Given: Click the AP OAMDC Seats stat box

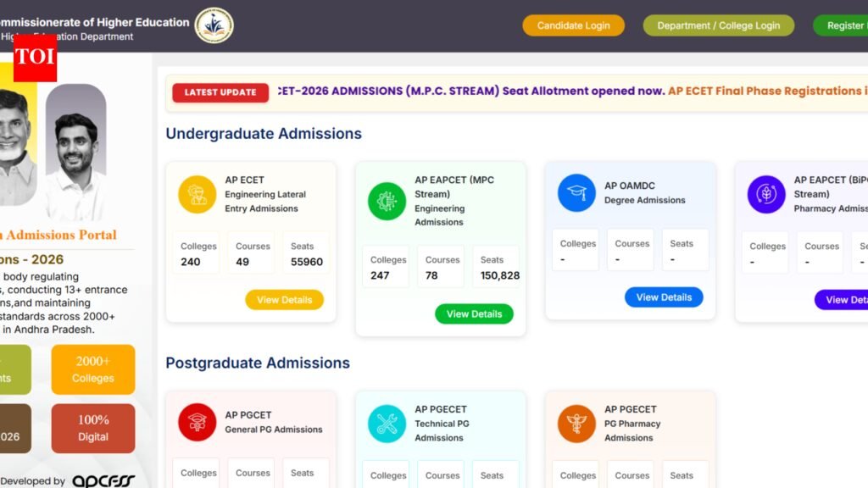Looking at the screenshot, I should click(685, 250).
